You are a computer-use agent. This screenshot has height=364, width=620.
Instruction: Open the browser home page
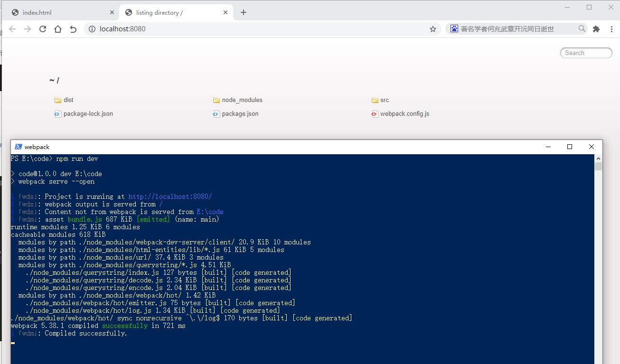(58, 29)
